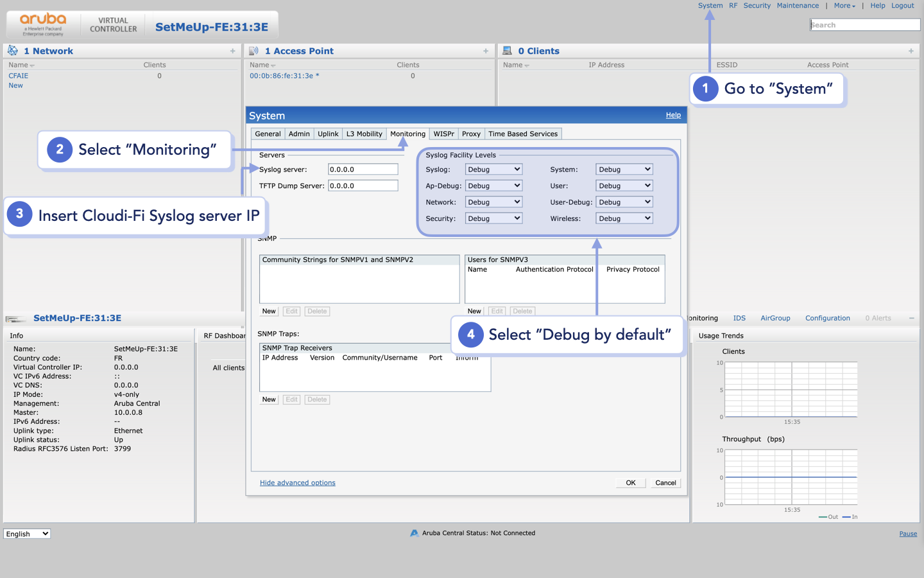Open the Wireless facility Debug dropdown
The image size is (924, 578).
(x=624, y=218)
